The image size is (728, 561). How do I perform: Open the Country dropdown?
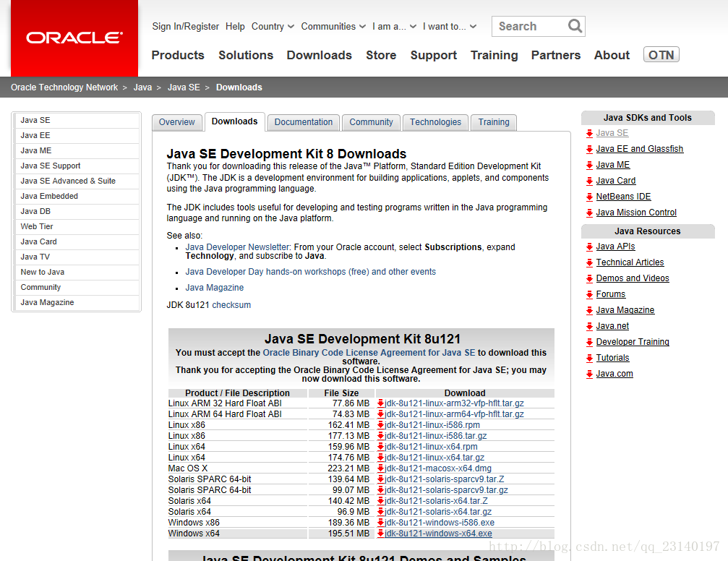coord(273,27)
